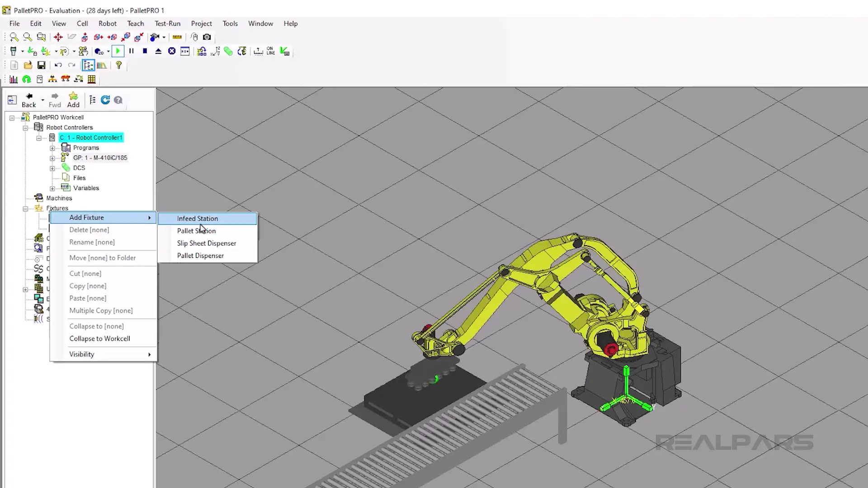Click the teach pendant icon
This screenshot has width=868, height=488.
pos(14,52)
